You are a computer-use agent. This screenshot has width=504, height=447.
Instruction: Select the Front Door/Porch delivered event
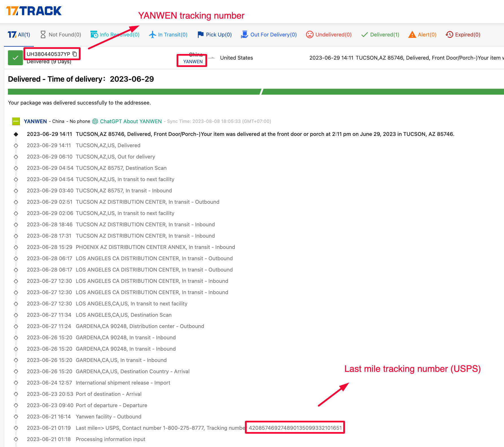(x=240, y=134)
